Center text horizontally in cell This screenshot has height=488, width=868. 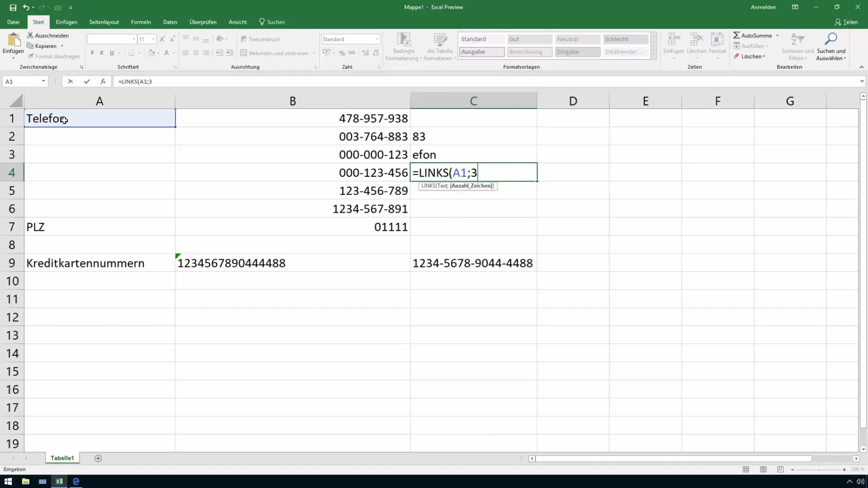click(196, 53)
